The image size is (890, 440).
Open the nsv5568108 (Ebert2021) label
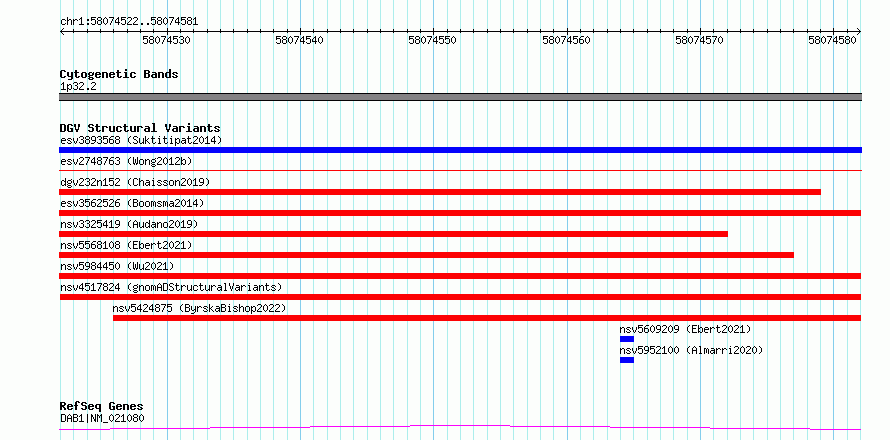pyautogui.click(x=126, y=245)
